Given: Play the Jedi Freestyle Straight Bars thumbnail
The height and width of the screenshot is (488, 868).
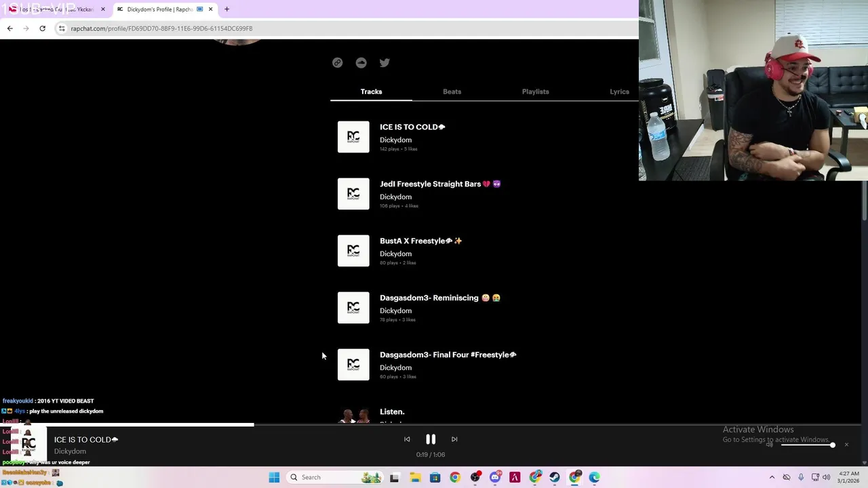Looking at the screenshot, I should point(353,194).
